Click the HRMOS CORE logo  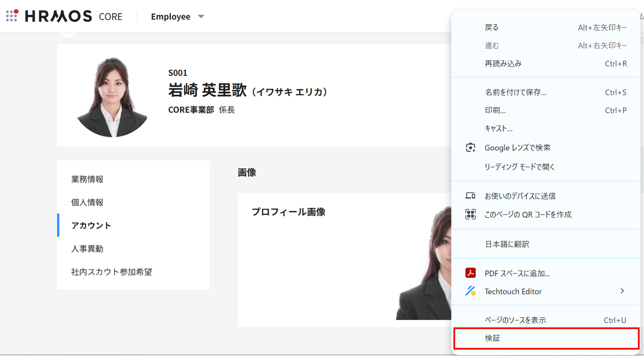point(74,16)
